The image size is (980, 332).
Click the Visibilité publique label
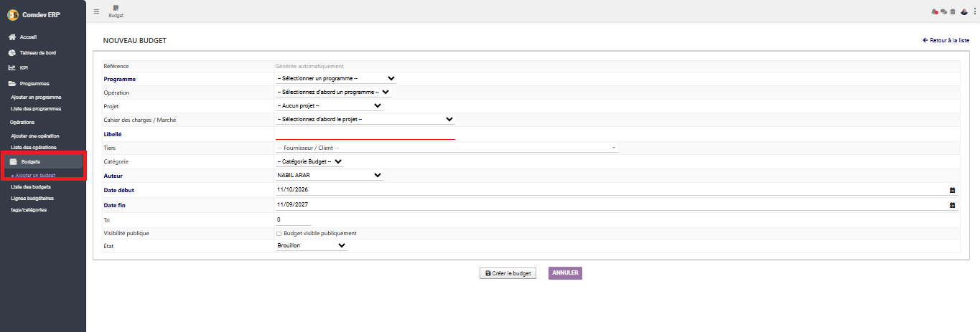pos(127,233)
